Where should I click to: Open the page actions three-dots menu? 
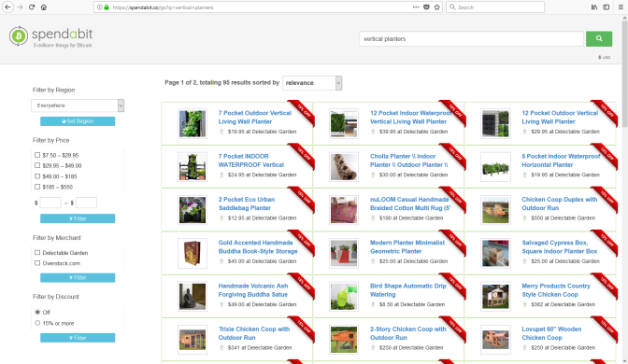(x=416, y=7)
